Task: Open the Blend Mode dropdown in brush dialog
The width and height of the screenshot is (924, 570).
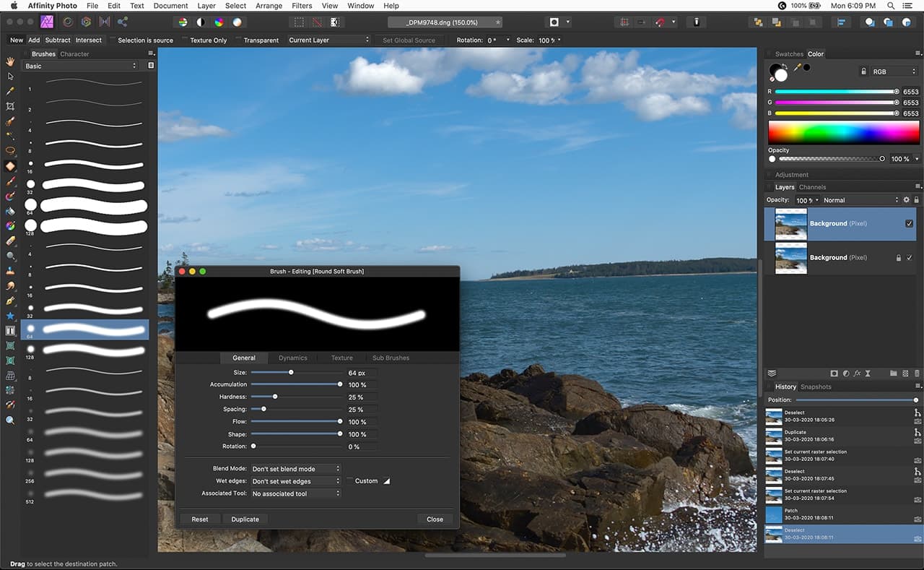Action: (295, 469)
